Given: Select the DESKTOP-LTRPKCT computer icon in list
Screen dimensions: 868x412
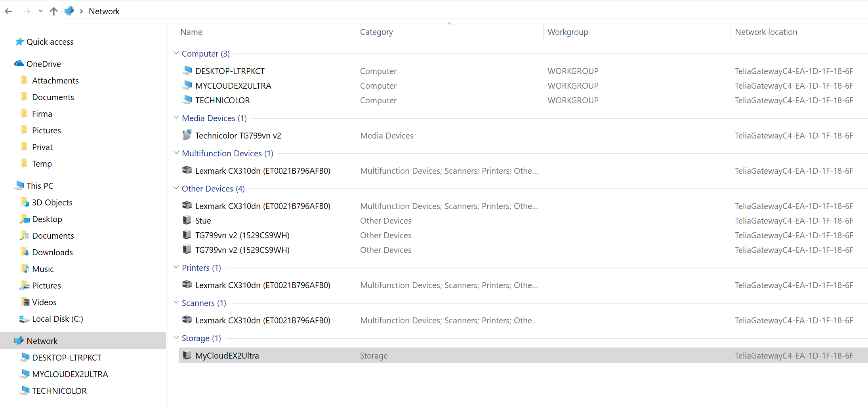Looking at the screenshot, I should point(187,70).
